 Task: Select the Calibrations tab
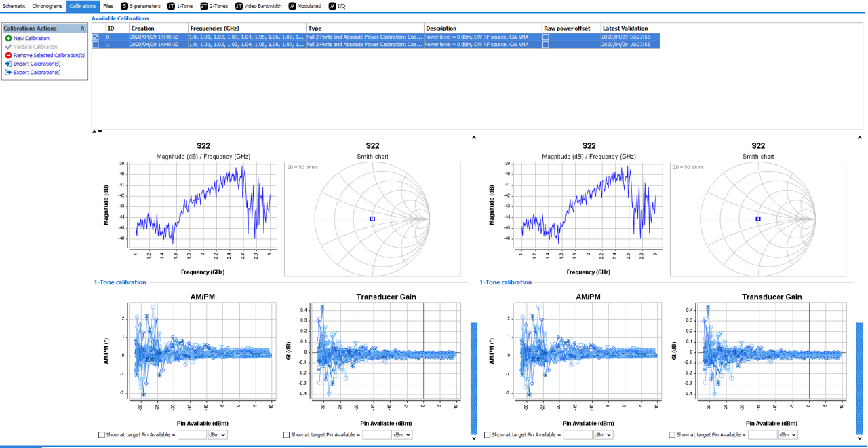click(83, 6)
